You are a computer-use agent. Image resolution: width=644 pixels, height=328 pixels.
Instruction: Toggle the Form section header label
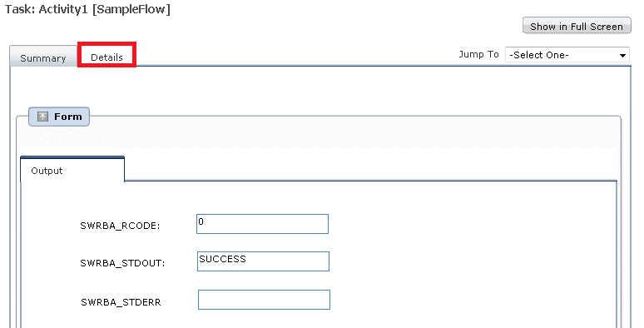(68, 117)
